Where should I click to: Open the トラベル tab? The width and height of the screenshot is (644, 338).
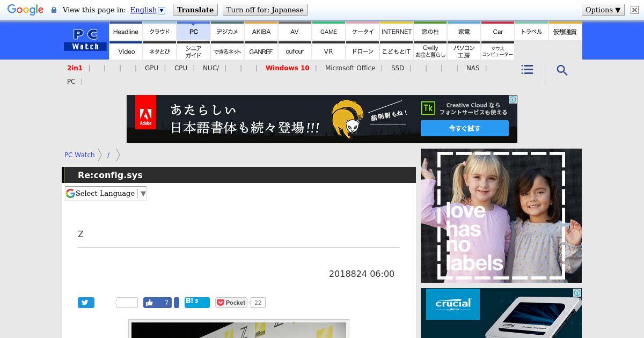pos(531,31)
